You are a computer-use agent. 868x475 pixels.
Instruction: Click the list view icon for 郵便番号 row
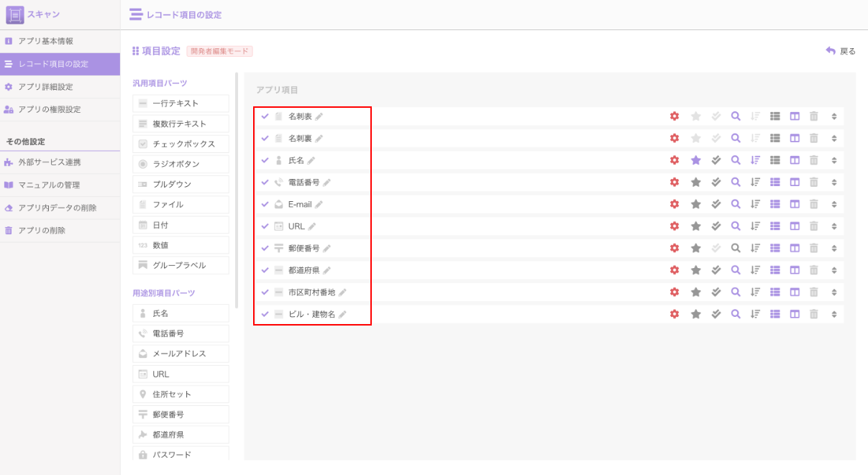(x=775, y=248)
